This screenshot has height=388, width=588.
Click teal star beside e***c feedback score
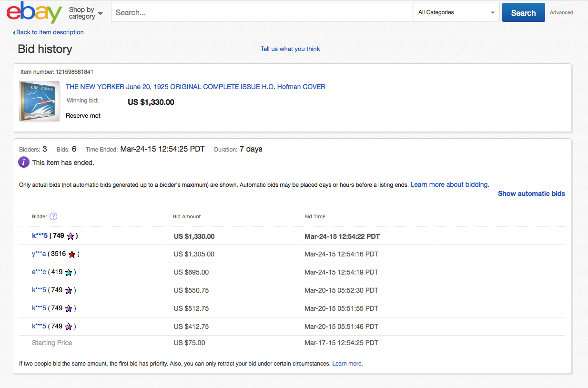point(69,272)
